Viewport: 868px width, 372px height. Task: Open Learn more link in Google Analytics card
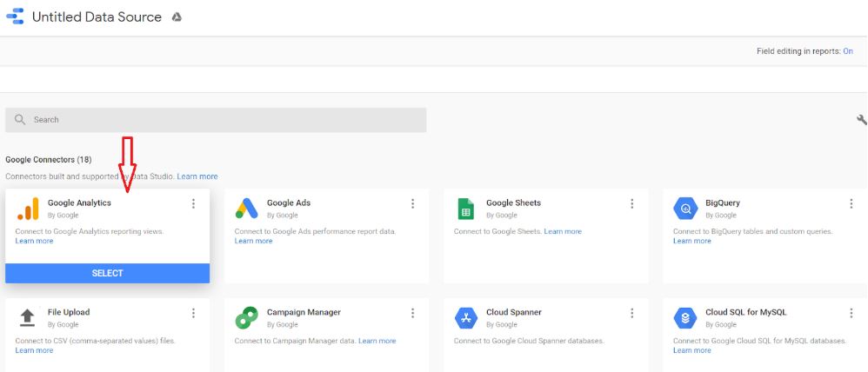pyautogui.click(x=34, y=241)
